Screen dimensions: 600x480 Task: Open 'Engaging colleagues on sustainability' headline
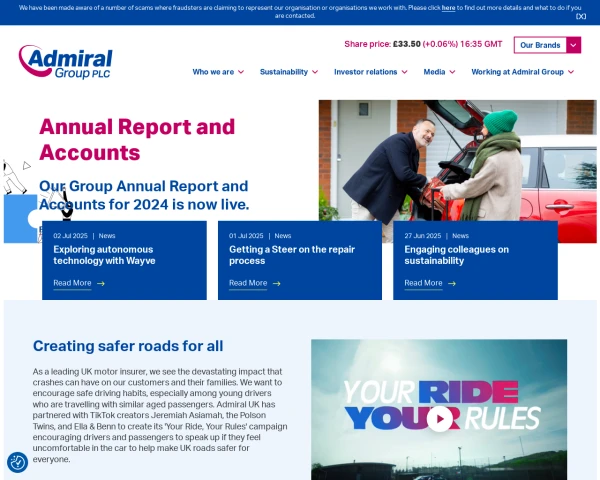[457, 255]
